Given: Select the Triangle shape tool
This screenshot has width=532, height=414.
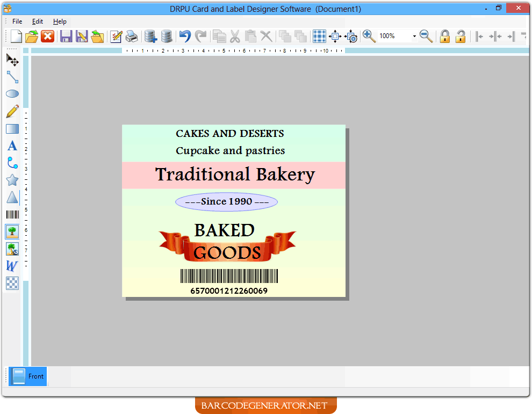Looking at the screenshot, I should (12, 198).
